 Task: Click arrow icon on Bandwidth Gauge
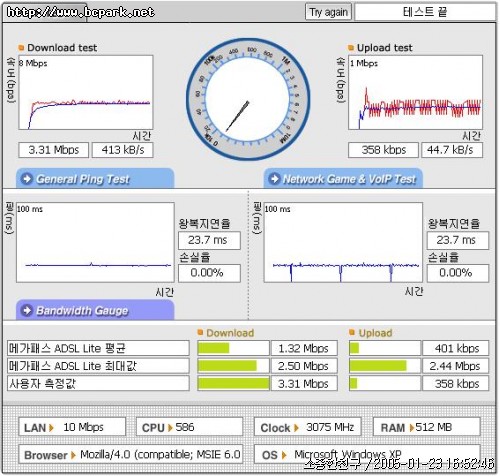27,310
